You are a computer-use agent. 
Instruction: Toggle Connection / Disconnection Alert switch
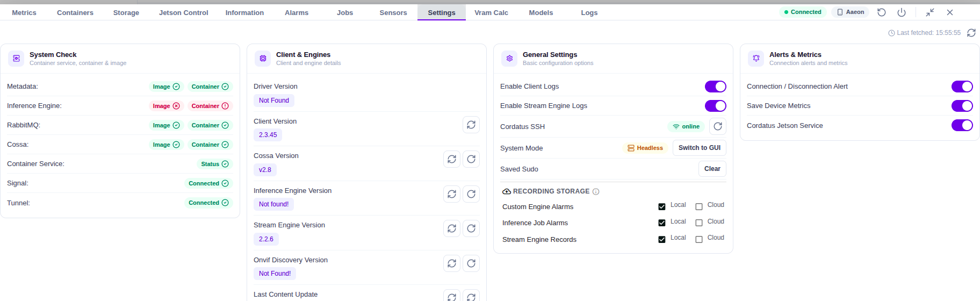tap(962, 87)
